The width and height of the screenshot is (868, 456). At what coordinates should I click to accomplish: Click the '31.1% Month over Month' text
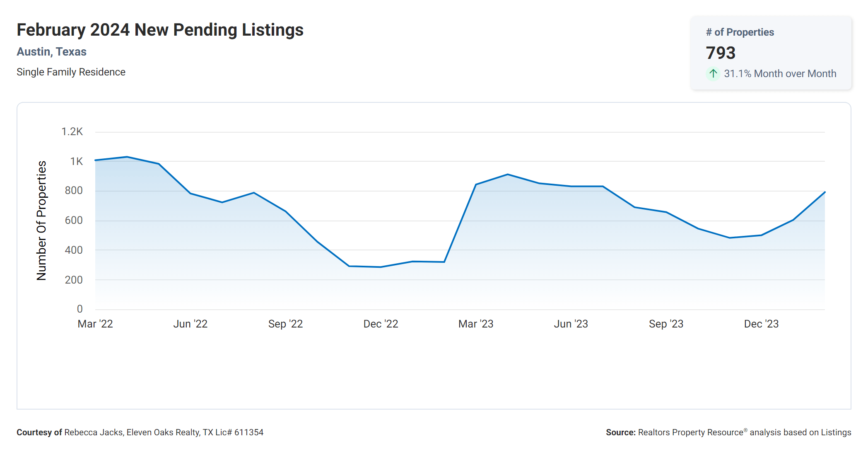coord(780,74)
